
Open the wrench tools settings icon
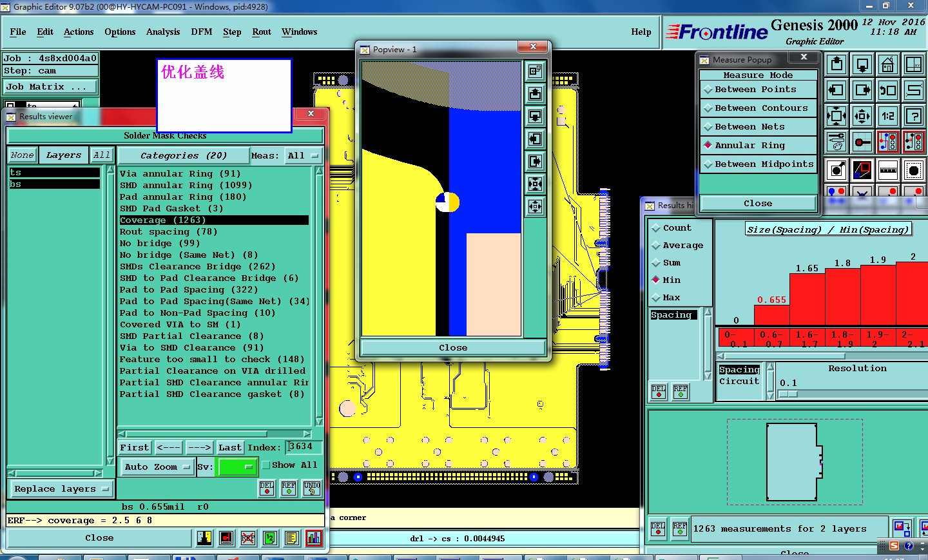coord(836,142)
